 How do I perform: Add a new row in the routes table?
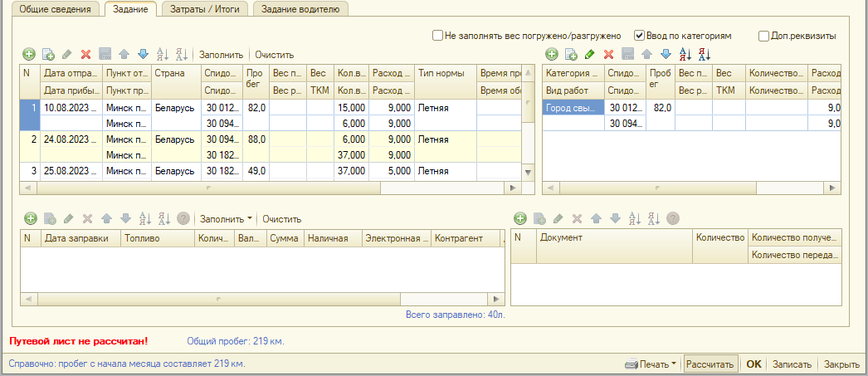(29, 54)
